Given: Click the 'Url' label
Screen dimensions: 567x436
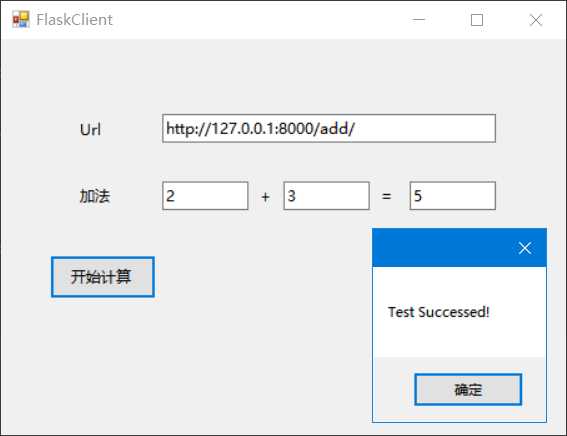Looking at the screenshot, I should pos(90,129).
